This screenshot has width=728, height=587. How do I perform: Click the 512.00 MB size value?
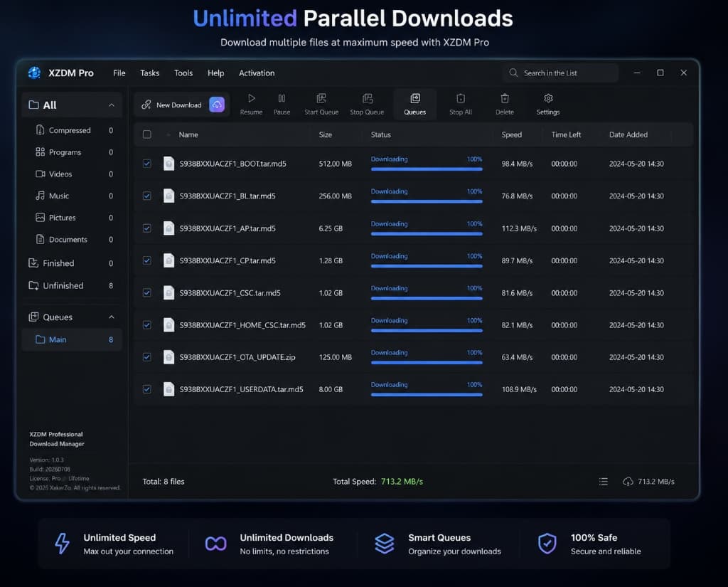click(x=336, y=164)
